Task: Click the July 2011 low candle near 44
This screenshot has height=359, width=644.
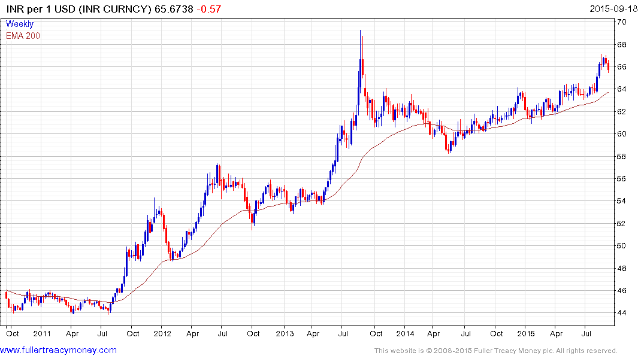Action: pyautogui.click(x=108, y=310)
